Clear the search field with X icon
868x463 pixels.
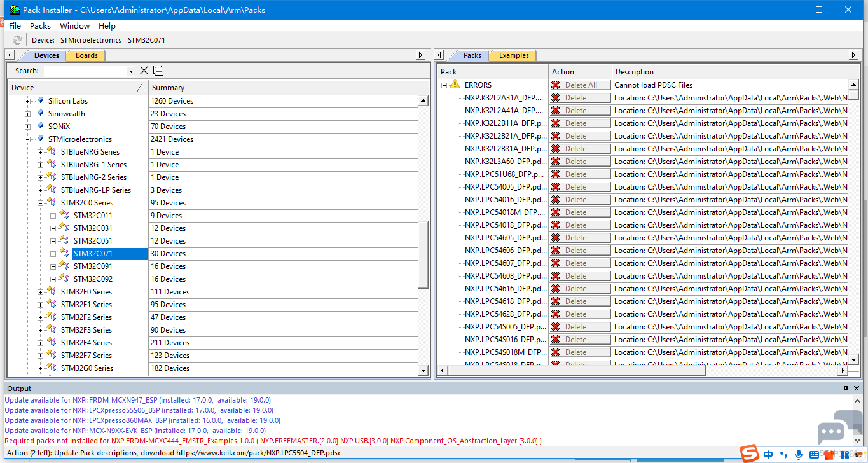[144, 71]
